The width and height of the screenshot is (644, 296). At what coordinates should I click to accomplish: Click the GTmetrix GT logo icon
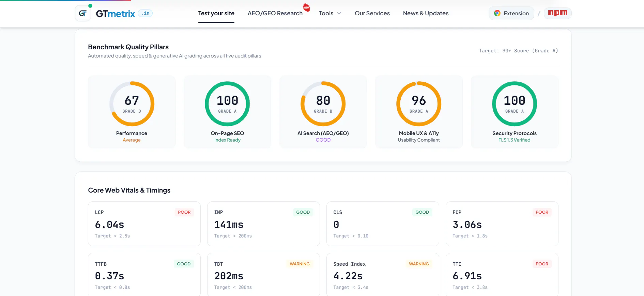click(x=83, y=14)
